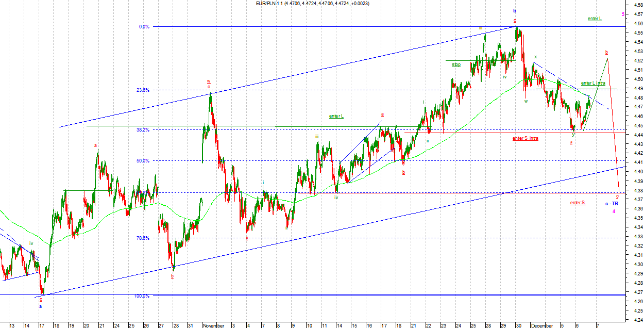Click 'November' on the date axis

(213, 325)
